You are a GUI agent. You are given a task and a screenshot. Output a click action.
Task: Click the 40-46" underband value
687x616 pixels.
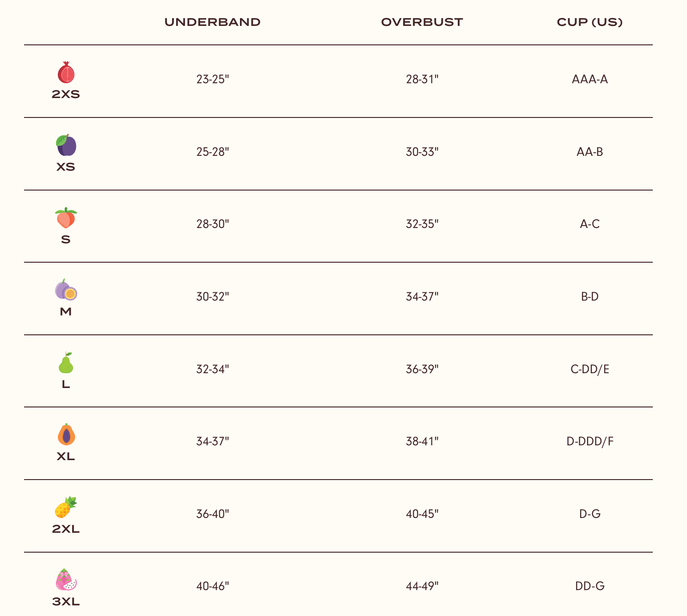pos(213,586)
